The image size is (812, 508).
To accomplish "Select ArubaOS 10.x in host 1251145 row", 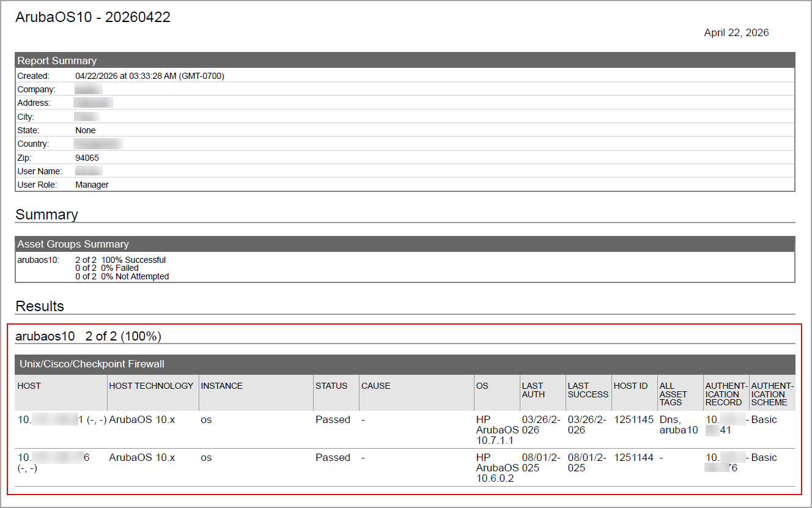I will (x=142, y=420).
